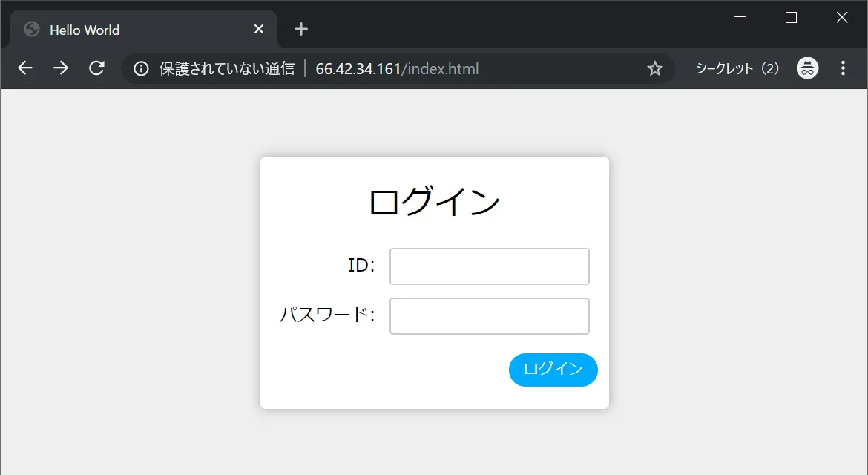Click the シークレット (2) label
The width and height of the screenshot is (868, 475).
[737, 68]
